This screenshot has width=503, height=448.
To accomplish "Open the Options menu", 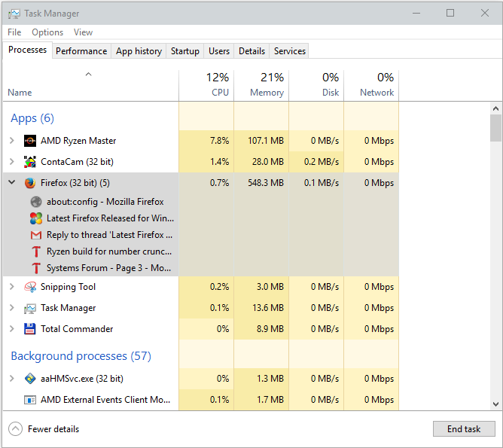I will tap(47, 32).
